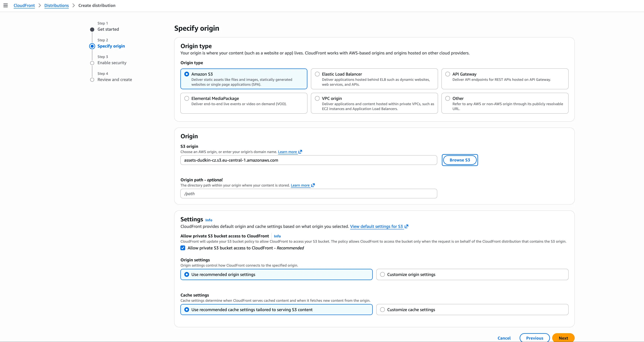Choose Customize origin settings
644x342 pixels.
pos(472,274)
